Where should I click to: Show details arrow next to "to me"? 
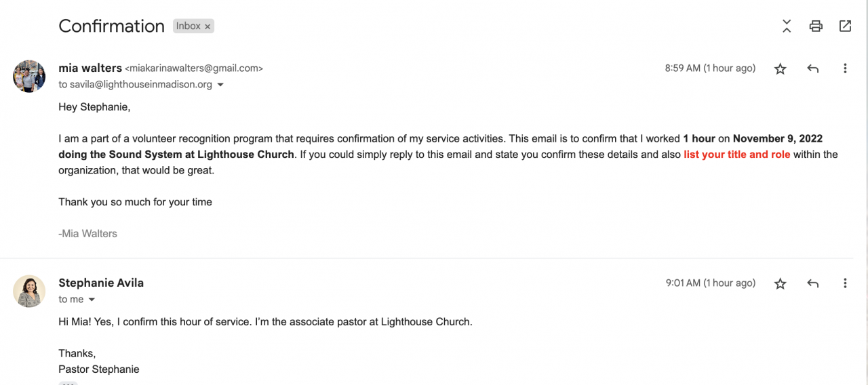tap(92, 300)
